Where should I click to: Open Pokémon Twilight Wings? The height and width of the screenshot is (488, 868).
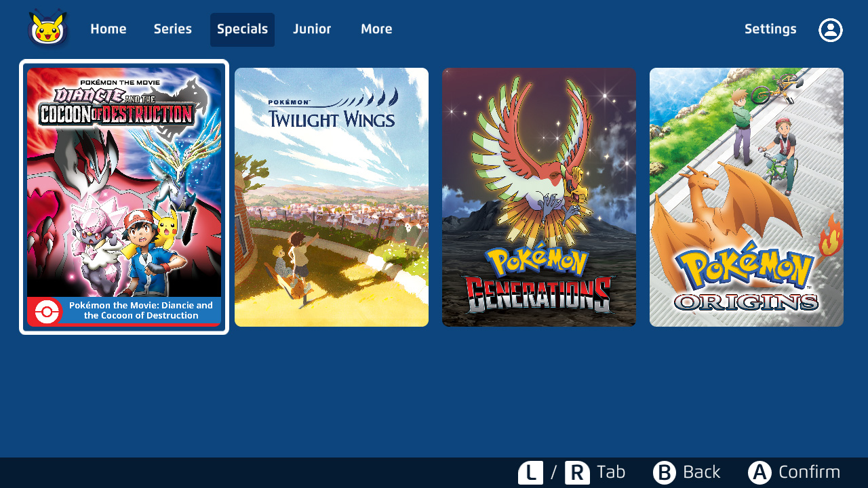coord(332,197)
